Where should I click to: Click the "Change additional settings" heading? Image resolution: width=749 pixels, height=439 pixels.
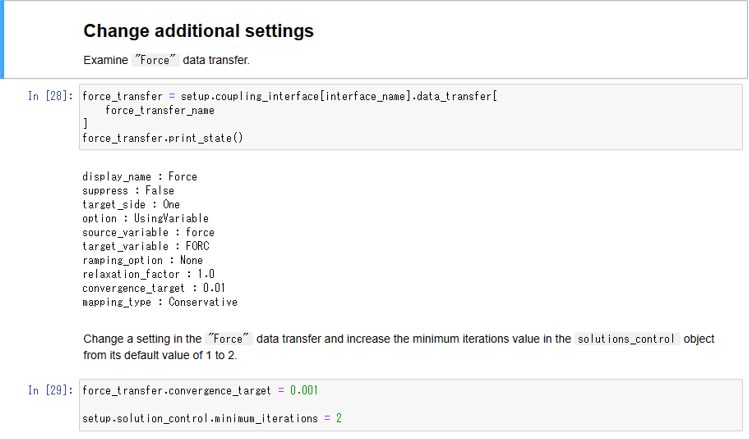[x=198, y=31]
